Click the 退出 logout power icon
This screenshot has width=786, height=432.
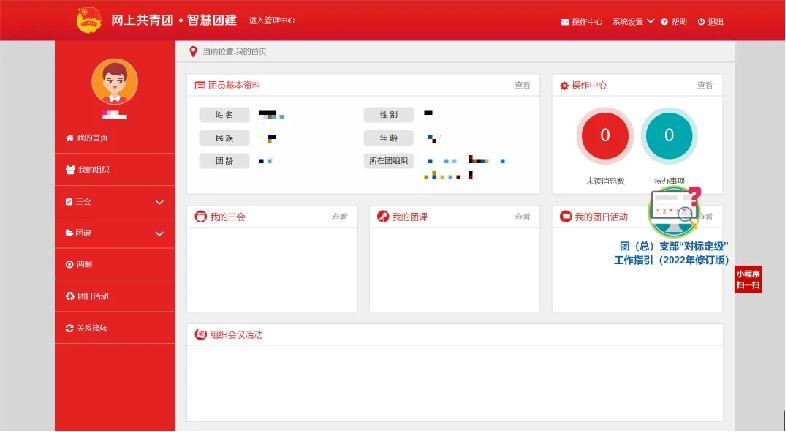[701, 21]
